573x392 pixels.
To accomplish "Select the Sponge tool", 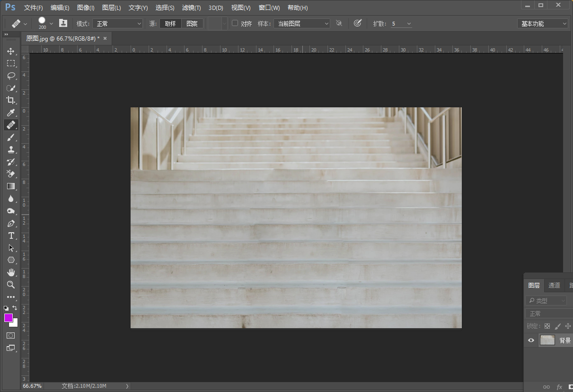I will 11,211.
